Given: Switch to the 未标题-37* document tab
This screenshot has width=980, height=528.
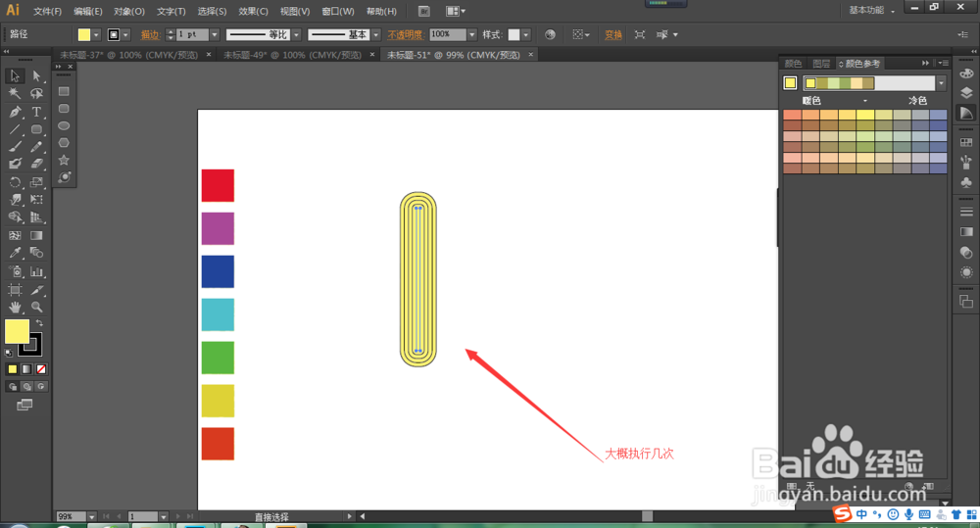Looking at the screenshot, I should [x=128, y=55].
